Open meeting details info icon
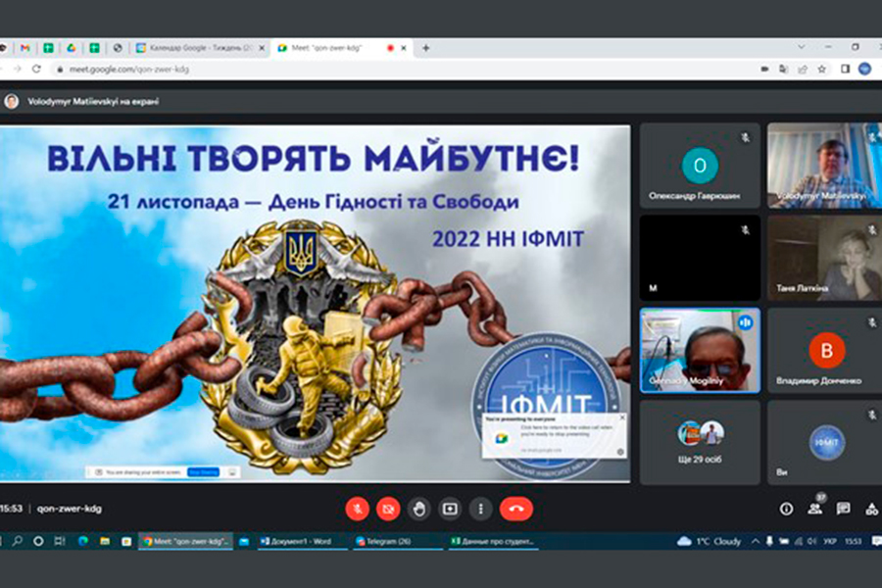 [786, 510]
